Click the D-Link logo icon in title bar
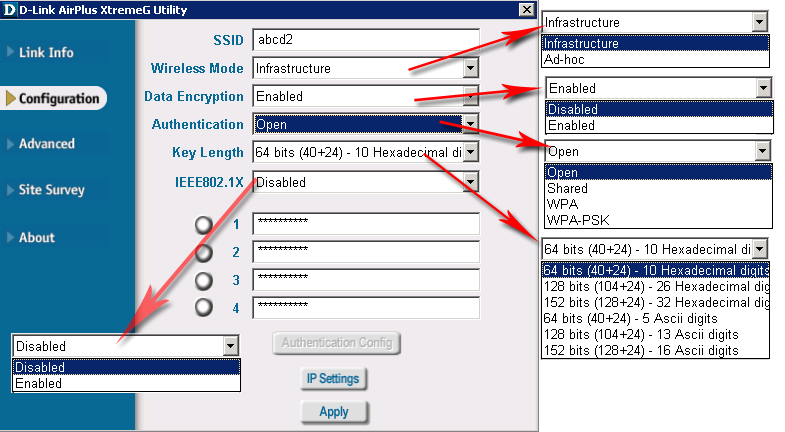Image resolution: width=785 pixels, height=432 pixels. click(9, 10)
